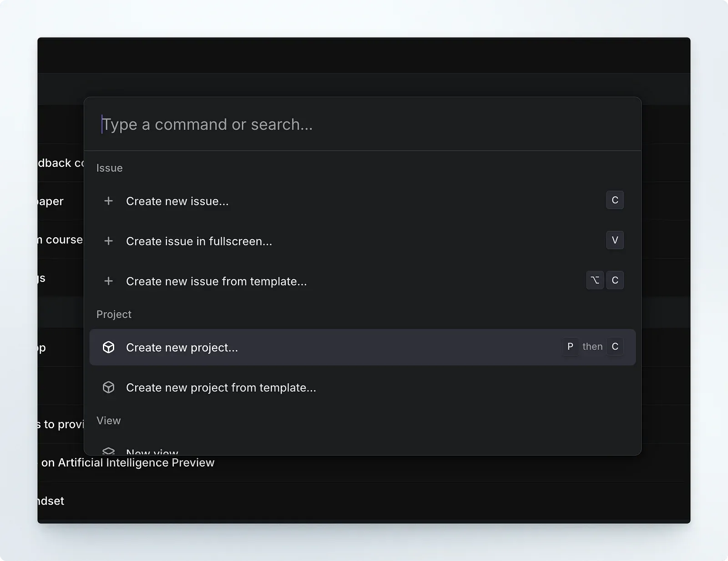Image resolution: width=728 pixels, height=561 pixels.
Task: Select Create new issue from template
Action: point(362,281)
